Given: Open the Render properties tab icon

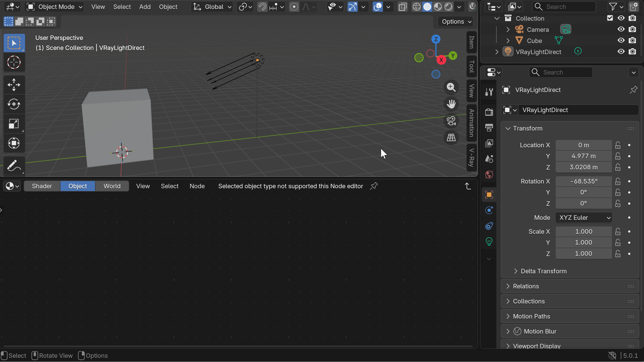Looking at the screenshot, I should [489, 112].
